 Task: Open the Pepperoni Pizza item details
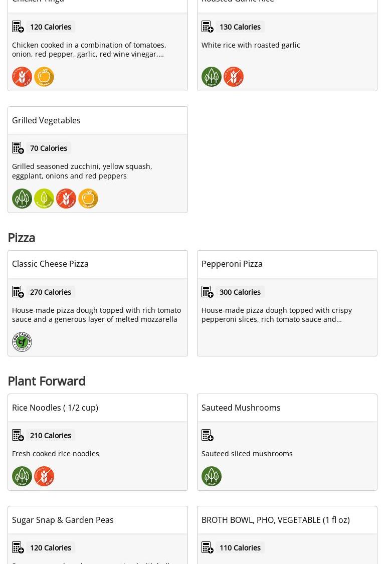point(232,264)
